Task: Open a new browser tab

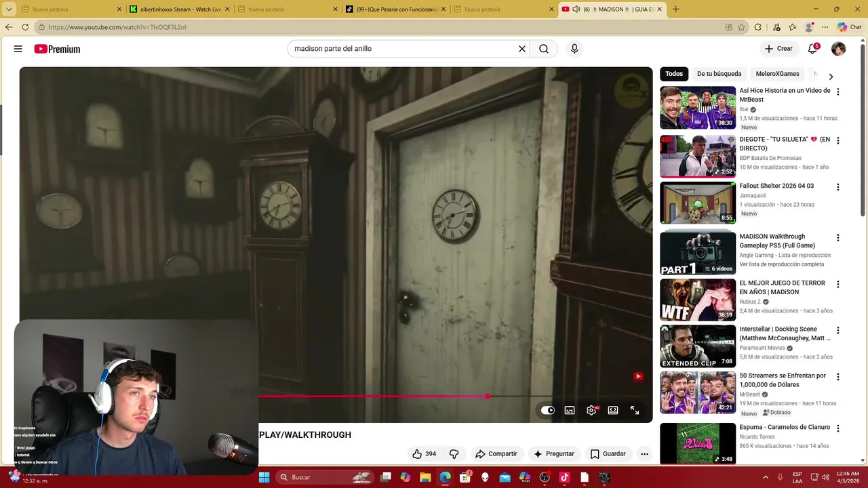Action: (675, 9)
